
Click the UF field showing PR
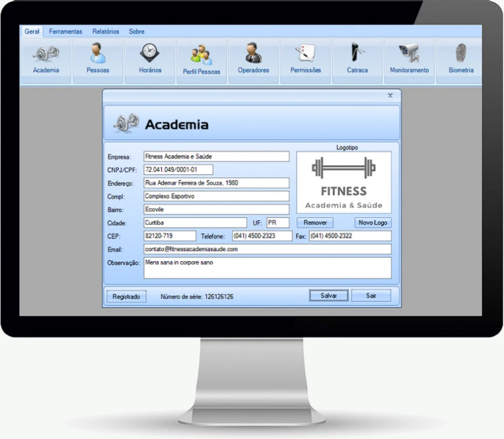pyautogui.click(x=277, y=222)
